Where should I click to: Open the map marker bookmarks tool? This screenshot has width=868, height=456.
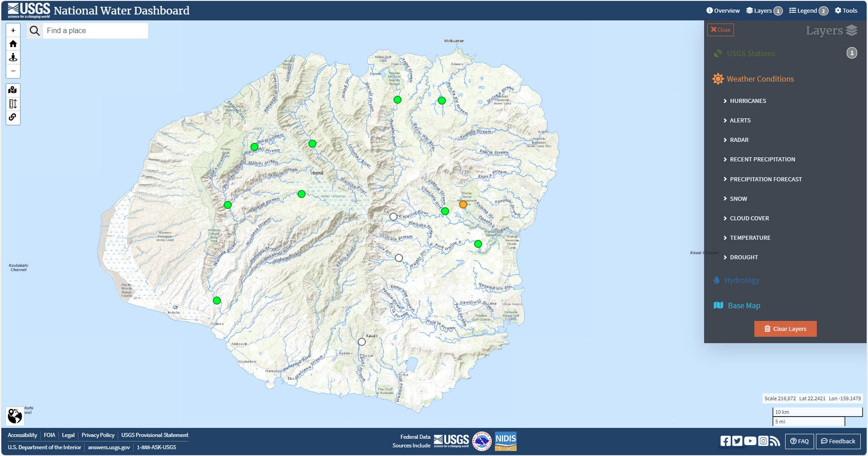point(13,90)
